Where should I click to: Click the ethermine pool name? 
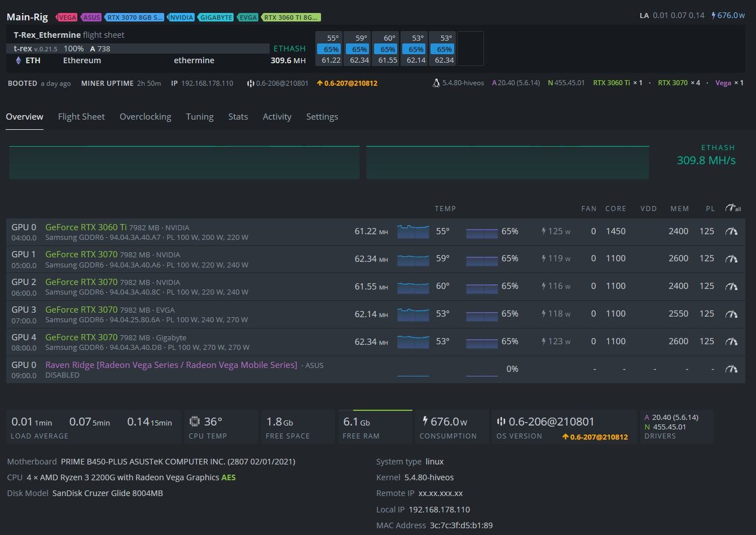[x=194, y=60]
